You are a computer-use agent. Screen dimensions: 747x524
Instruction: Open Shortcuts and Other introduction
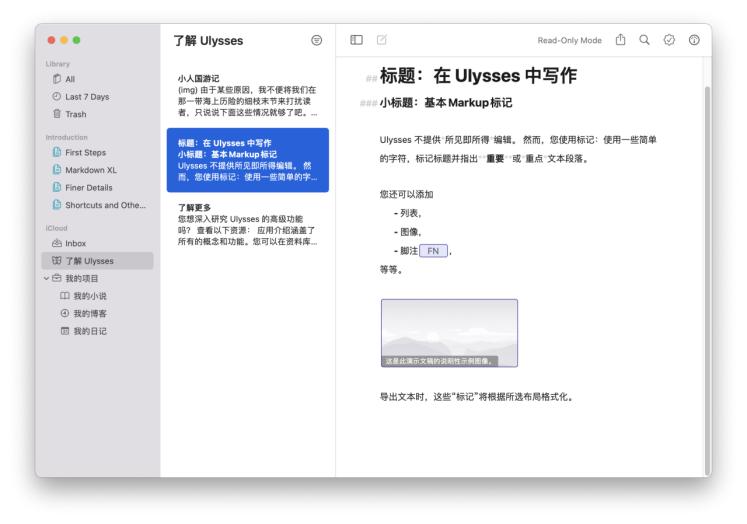pyautogui.click(x=98, y=205)
